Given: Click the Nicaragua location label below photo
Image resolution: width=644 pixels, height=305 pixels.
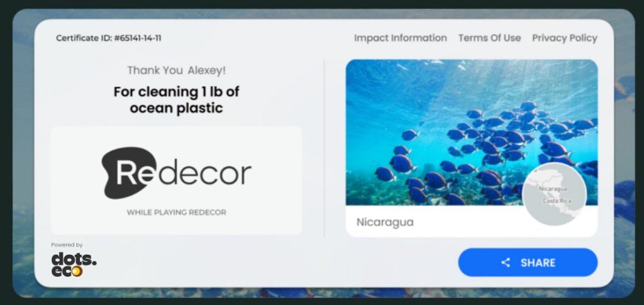Looking at the screenshot, I should [385, 222].
